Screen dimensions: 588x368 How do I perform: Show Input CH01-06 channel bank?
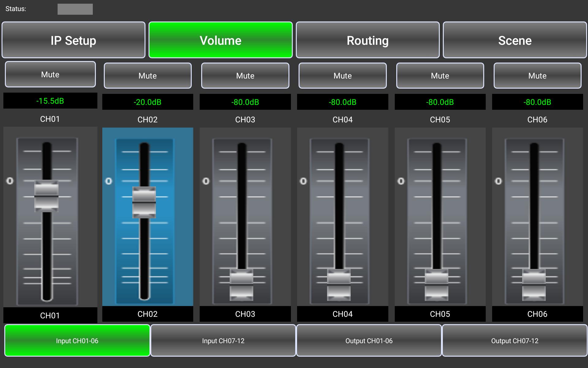click(77, 340)
